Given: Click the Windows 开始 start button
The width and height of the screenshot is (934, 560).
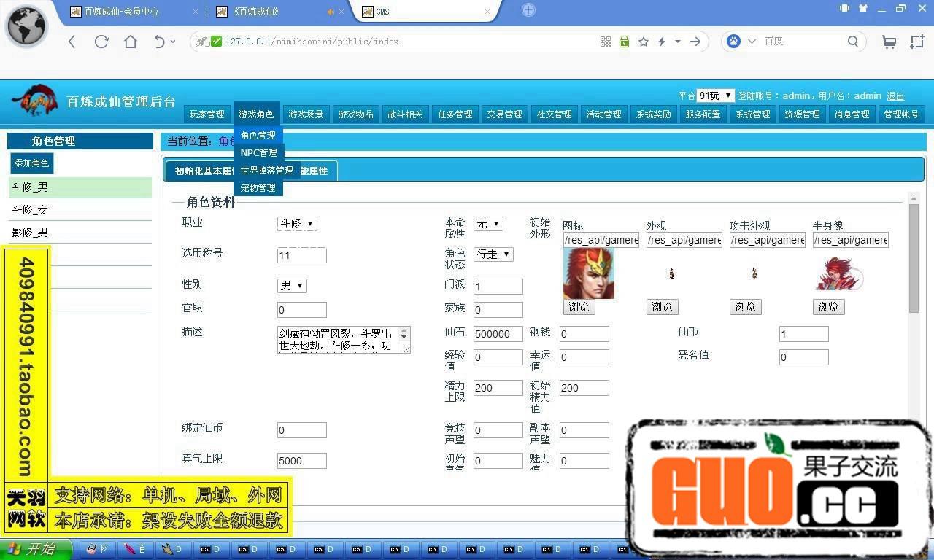Looking at the screenshot, I should coord(36,549).
